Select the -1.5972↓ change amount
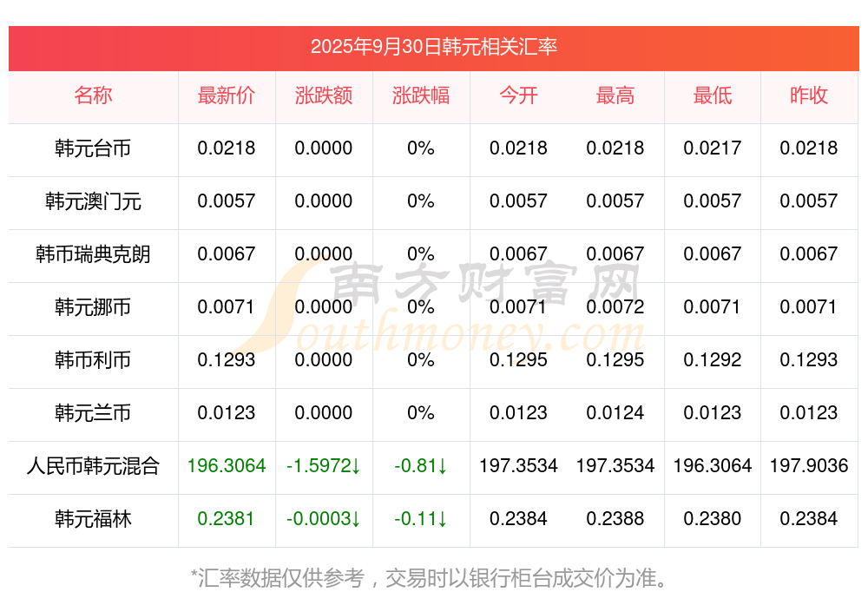Screen dimensions: 868x605 [324, 466]
